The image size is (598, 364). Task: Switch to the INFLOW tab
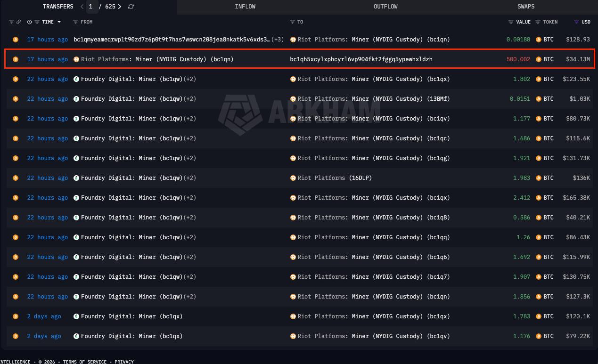pos(245,7)
